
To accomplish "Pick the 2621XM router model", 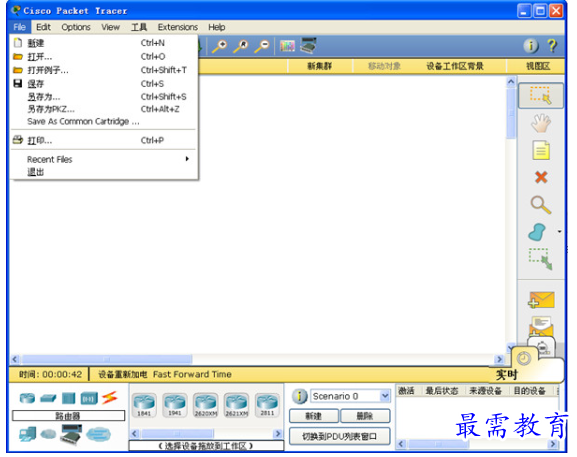I will [x=237, y=405].
